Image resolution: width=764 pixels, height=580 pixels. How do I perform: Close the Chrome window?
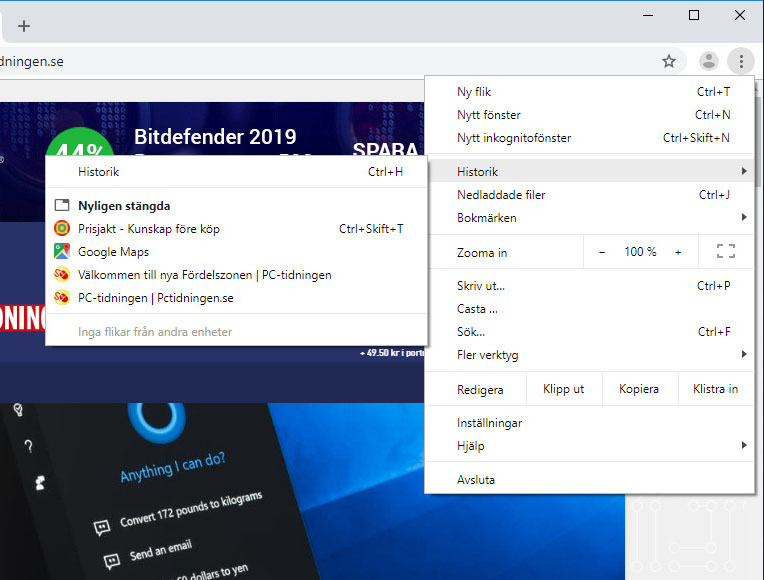(740, 16)
